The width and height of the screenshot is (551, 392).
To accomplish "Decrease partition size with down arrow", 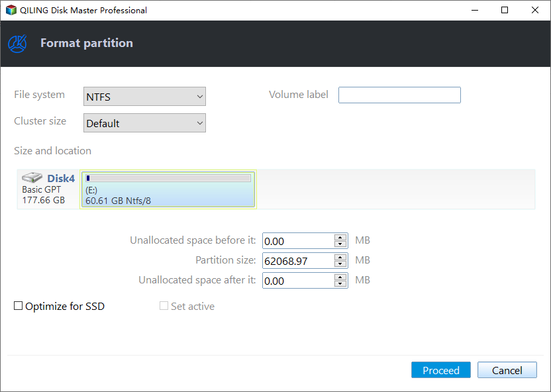I will pyautogui.click(x=340, y=264).
